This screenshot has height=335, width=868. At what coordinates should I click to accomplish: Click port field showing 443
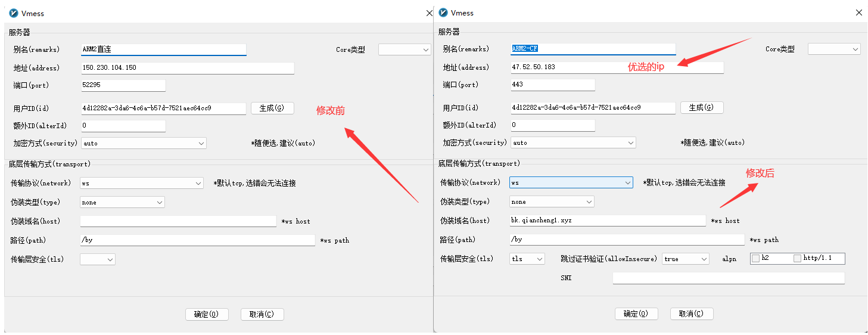(552, 85)
